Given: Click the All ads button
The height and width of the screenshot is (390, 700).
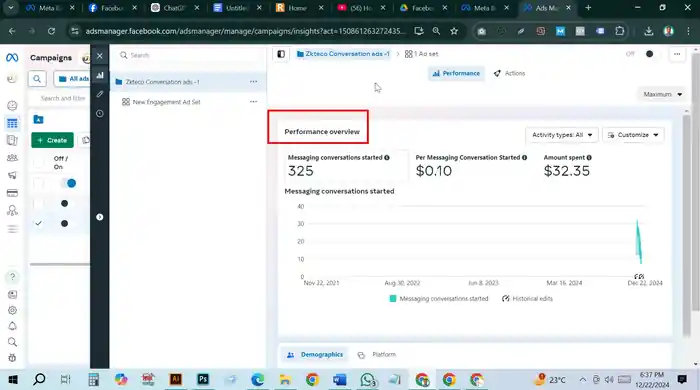Looking at the screenshot, I should coord(72,79).
